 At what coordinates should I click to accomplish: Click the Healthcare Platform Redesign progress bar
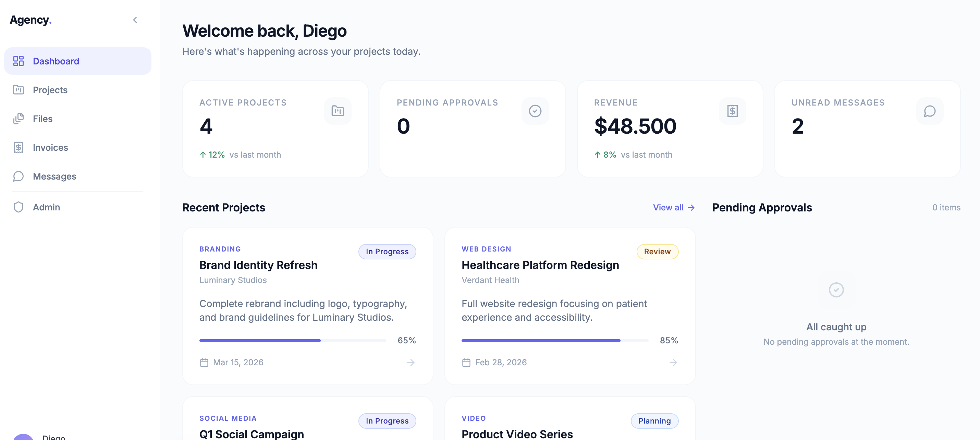click(555, 341)
